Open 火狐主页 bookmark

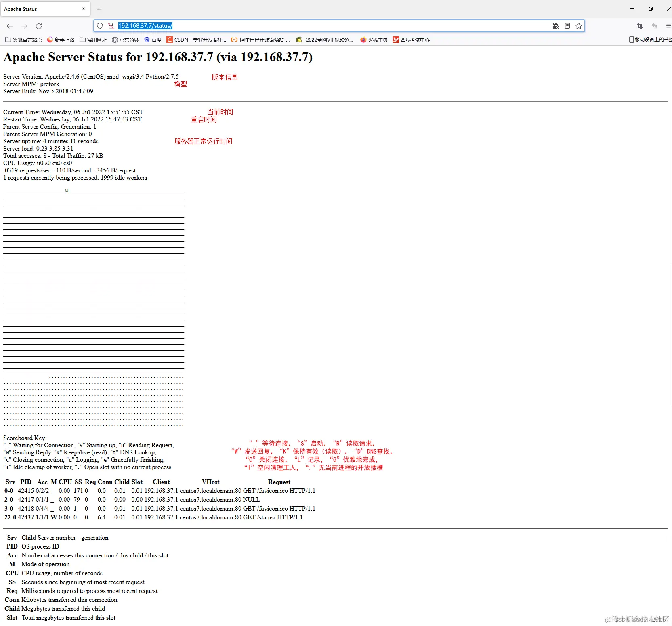tap(374, 40)
